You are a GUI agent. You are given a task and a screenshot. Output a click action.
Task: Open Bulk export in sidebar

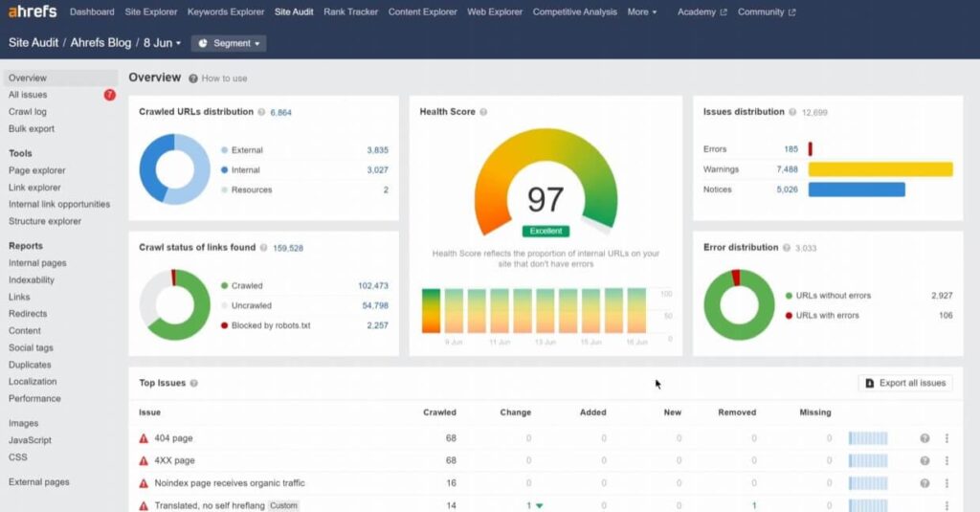(32, 129)
